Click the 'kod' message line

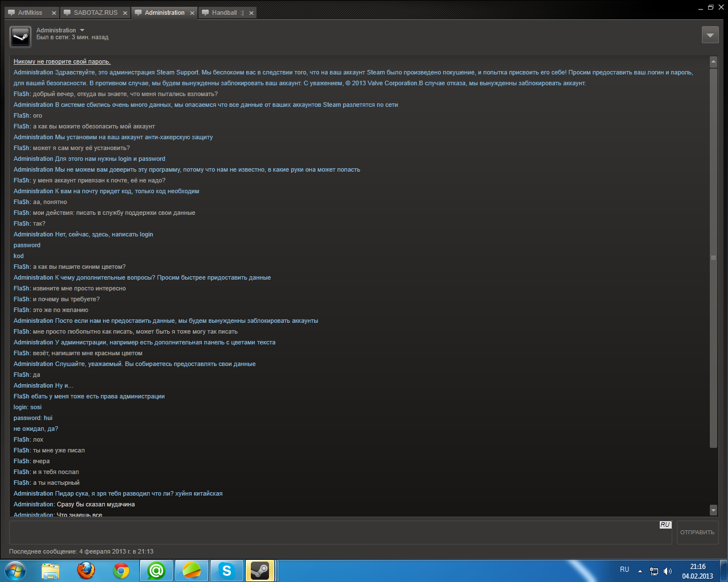pyautogui.click(x=19, y=256)
